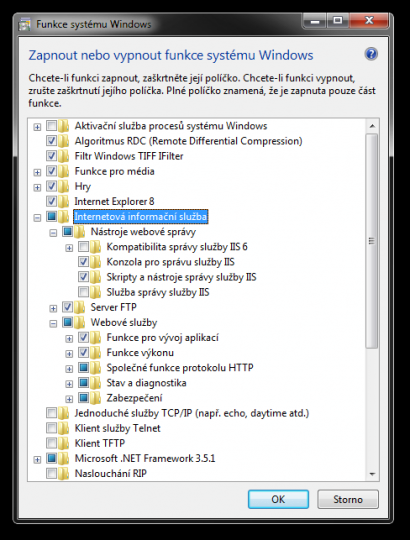Click folder icon next to Server FTP
410x540 pixels.
tap(80, 307)
